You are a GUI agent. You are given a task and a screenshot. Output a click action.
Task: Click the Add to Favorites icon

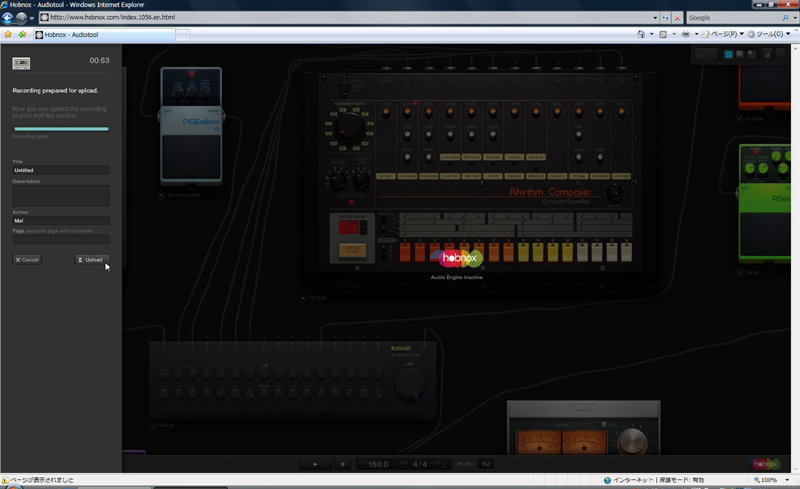click(22, 34)
